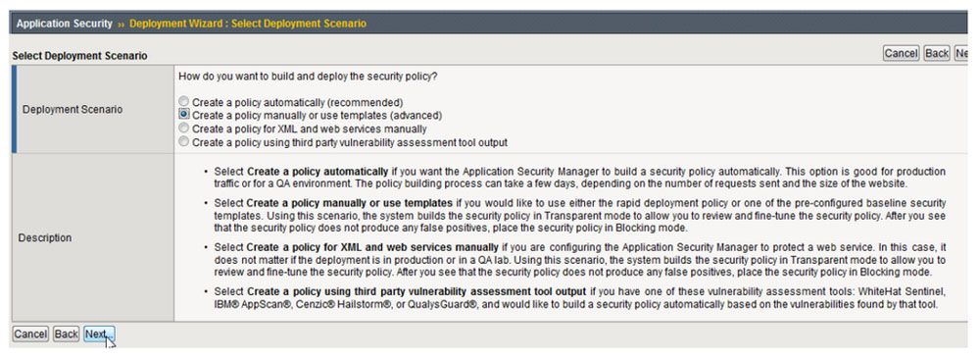This screenshot has height=360, width=980.
Task: Click the description bullet about rapid deployment templates
Action: pyautogui.click(x=579, y=216)
